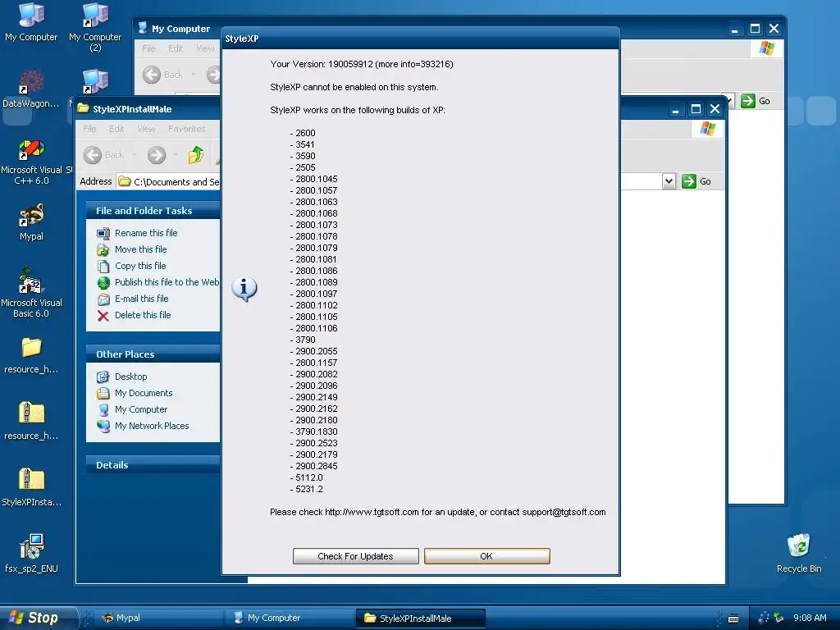
Task: Click Windows flag logo in My Computer window
Action: point(767,48)
